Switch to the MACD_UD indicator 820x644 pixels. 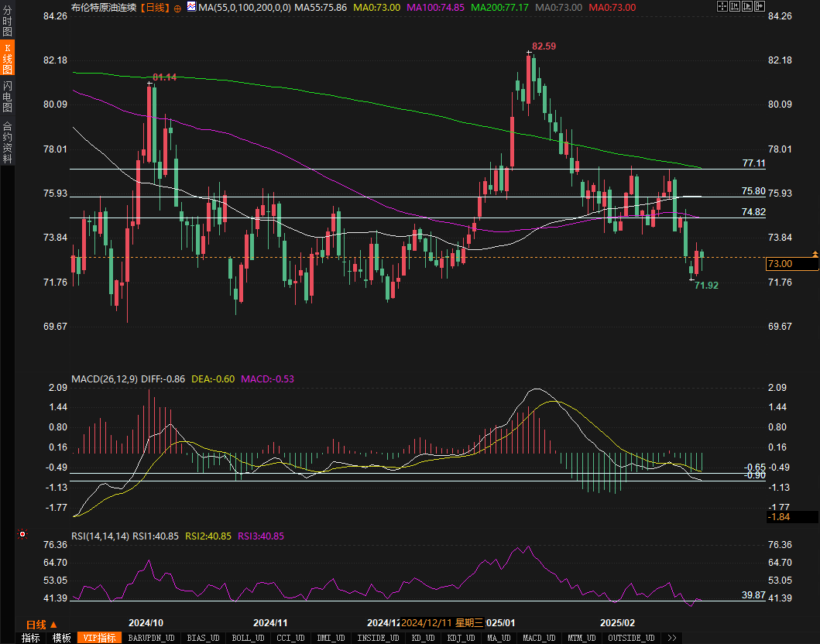[538, 638]
